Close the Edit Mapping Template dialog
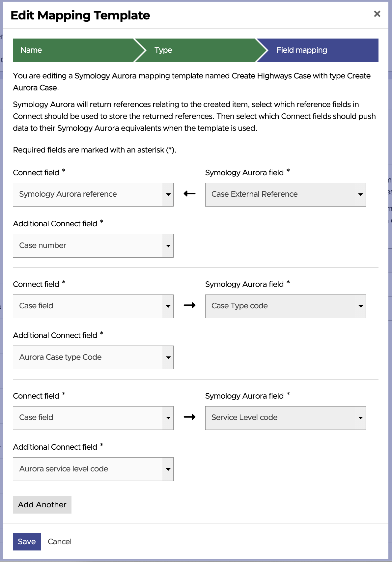This screenshot has width=392, height=562. [377, 14]
